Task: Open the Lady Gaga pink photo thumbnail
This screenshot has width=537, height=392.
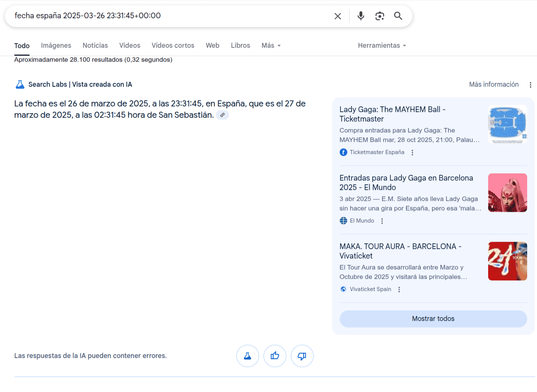Action: pos(507,193)
